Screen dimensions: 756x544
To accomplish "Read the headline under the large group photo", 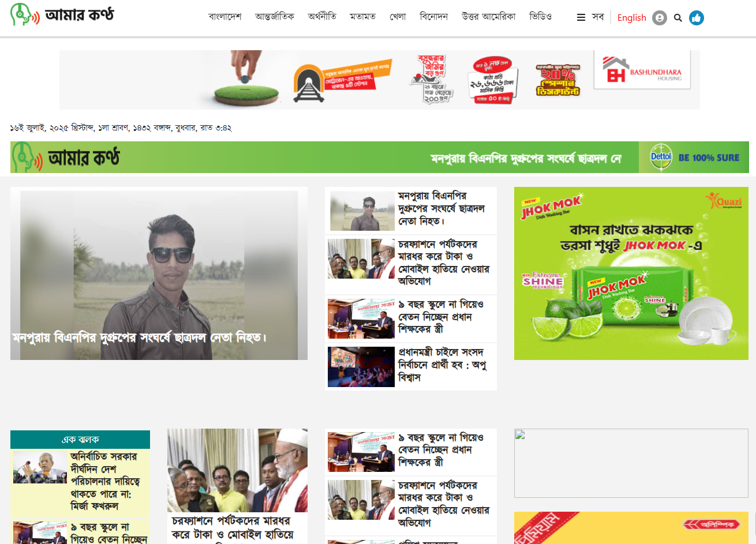I will (x=233, y=529).
